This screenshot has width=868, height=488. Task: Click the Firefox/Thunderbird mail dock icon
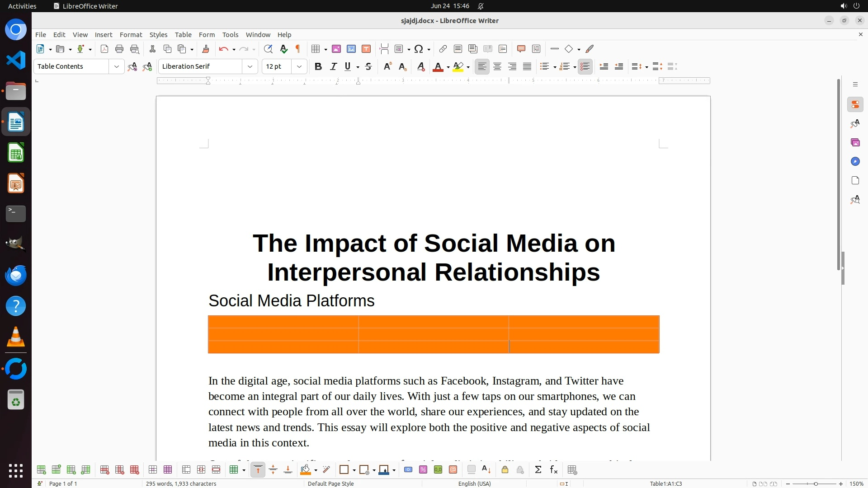click(16, 275)
